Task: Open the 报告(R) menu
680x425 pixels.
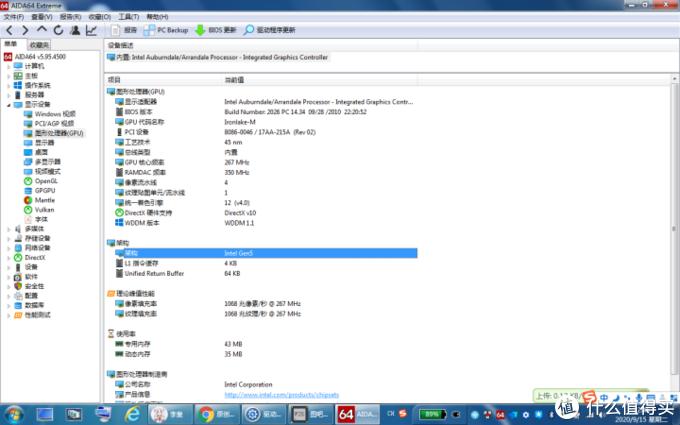Action: pyautogui.click(x=70, y=16)
